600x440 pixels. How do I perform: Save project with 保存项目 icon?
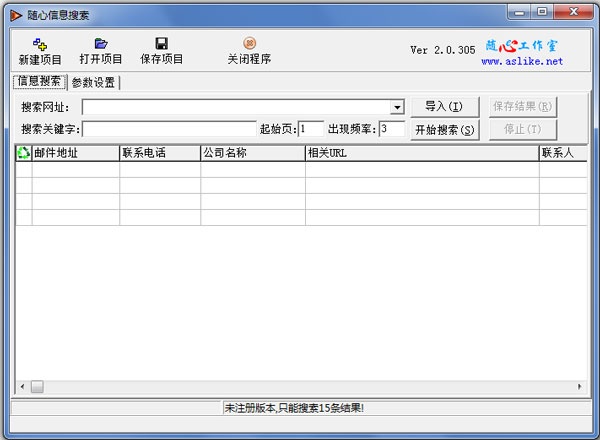[161, 44]
